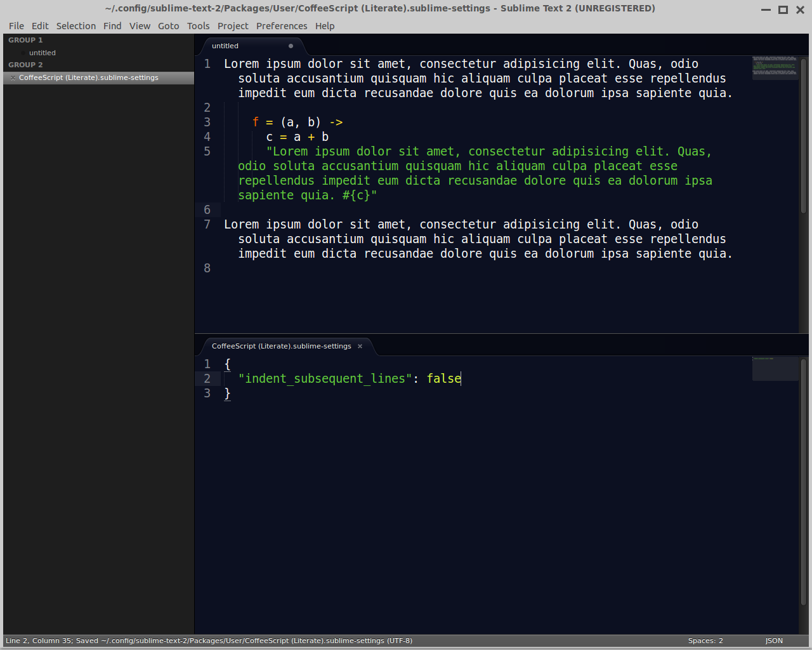The width and height of the screenshot is (812, 650).
Task: Click the bottom pane vertical scrollbar
Action: coord(804,482)
